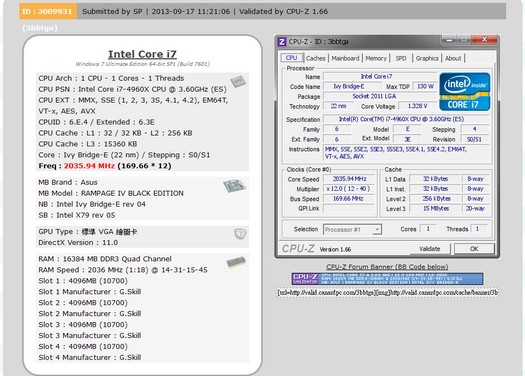This screenshot has height=376, width=525.
Task: Click the Level 3 20-way value
Action: coord(475,209)
